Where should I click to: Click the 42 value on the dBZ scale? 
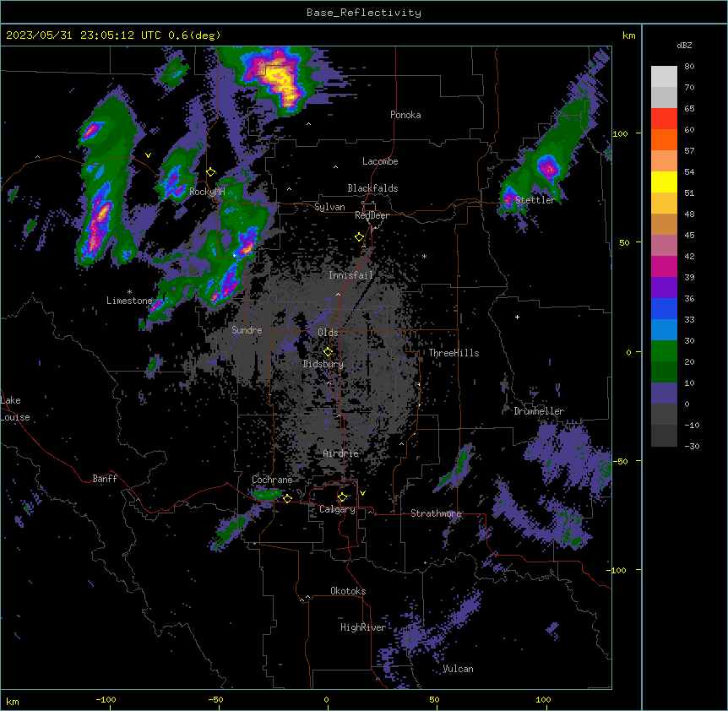coord(689,256)
